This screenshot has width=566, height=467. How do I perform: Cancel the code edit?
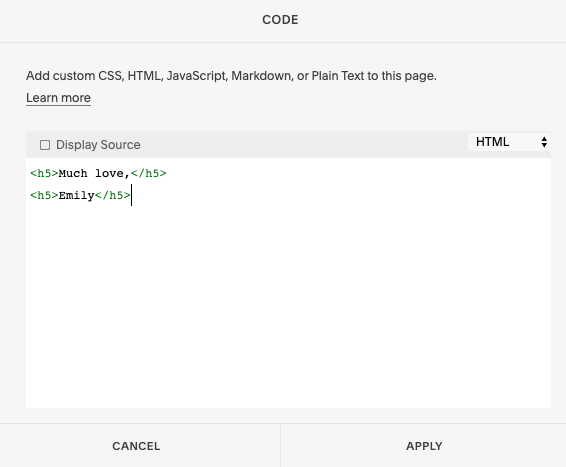pyautogui.click(x=136, y=446)
